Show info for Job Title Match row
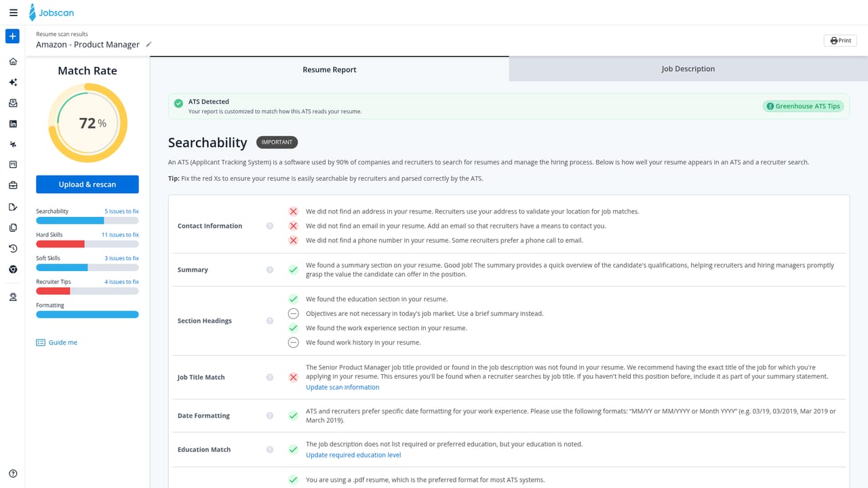868x488 pixels. (x=270, y=378)
